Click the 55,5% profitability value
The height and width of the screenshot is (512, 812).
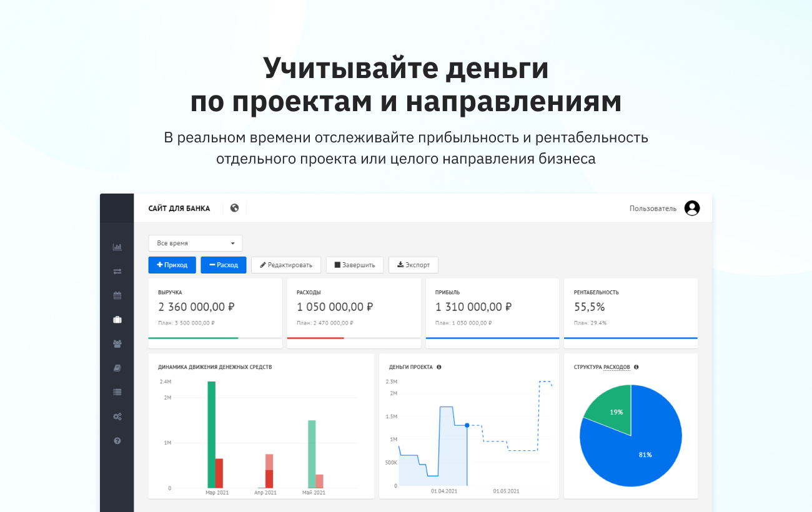[590, 307]
